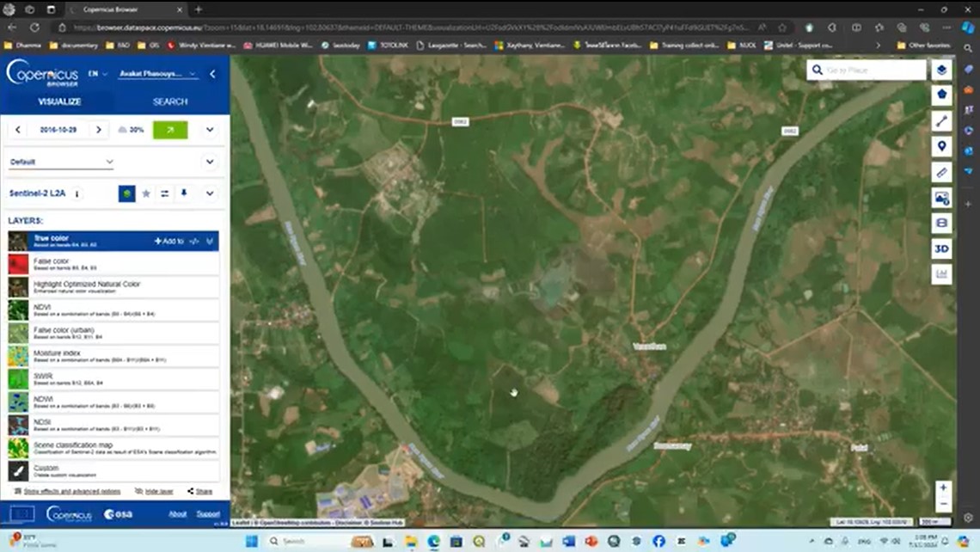Select Highlight Optimized Natural Color layer

pyautogui.click(x=113, y=287)
